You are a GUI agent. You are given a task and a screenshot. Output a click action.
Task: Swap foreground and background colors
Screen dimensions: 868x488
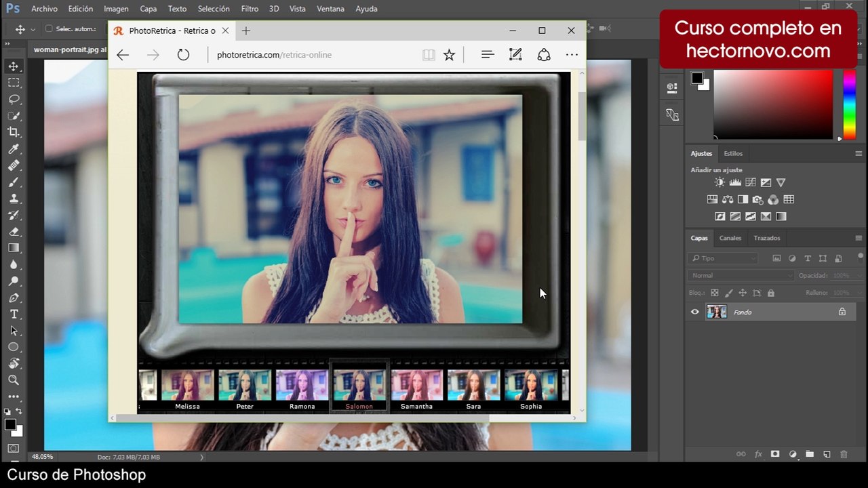tap(18, 411)
